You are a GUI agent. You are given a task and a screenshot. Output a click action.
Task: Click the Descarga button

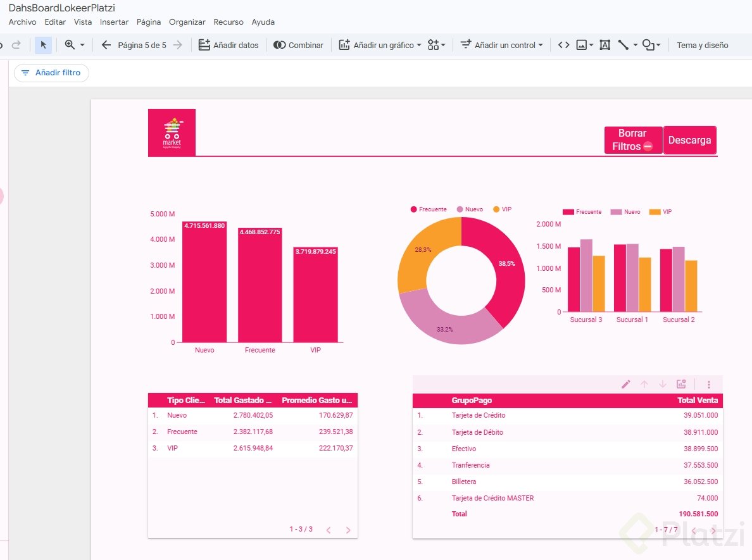point(690,140)
